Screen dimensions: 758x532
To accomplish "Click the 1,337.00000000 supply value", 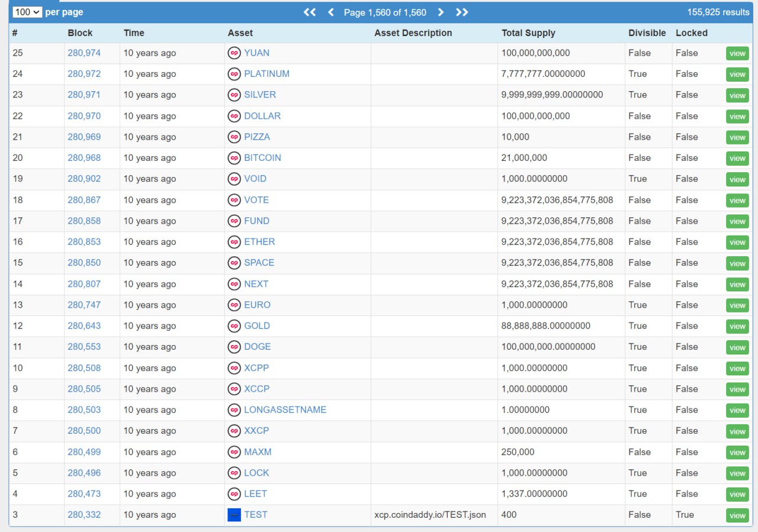I will pyautogui.click(x=534, y=494).
